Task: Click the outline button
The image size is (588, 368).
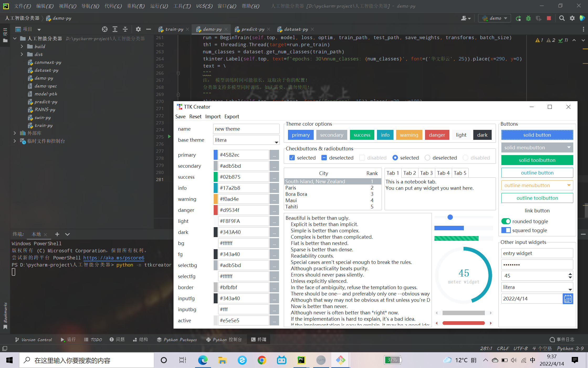Action: [x=537, y=173]
